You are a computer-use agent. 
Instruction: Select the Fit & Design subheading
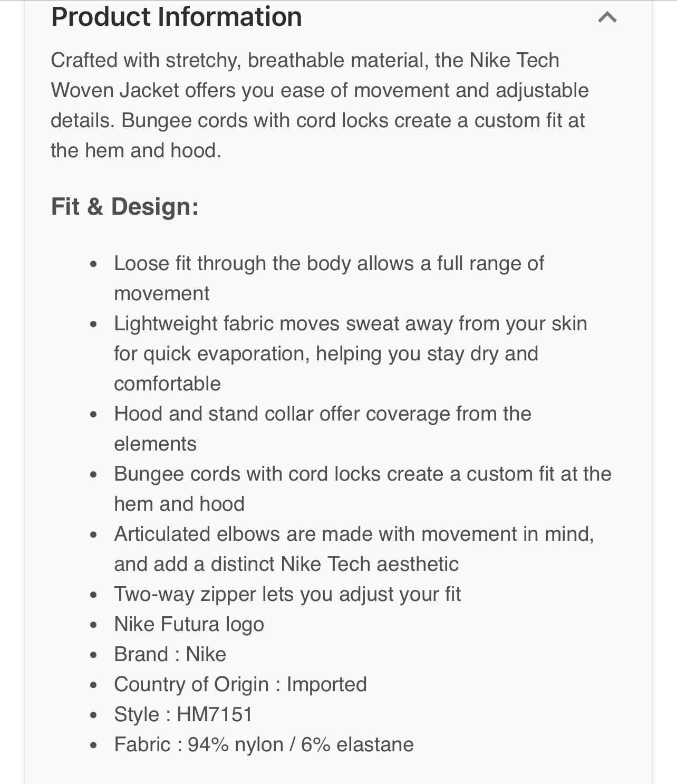click(x=125, y=206)
